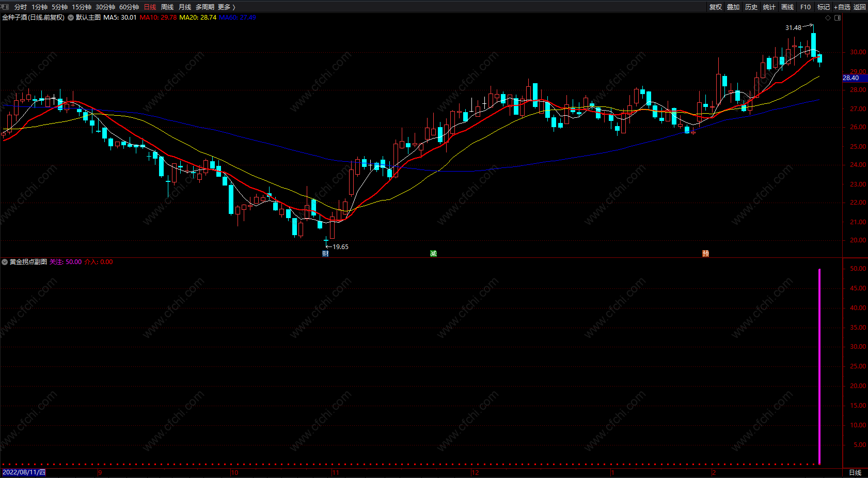The width and height of the screenshot is (868, 478).
Task: Open the 统计 statistics button
Action: (x=769, y=7)
